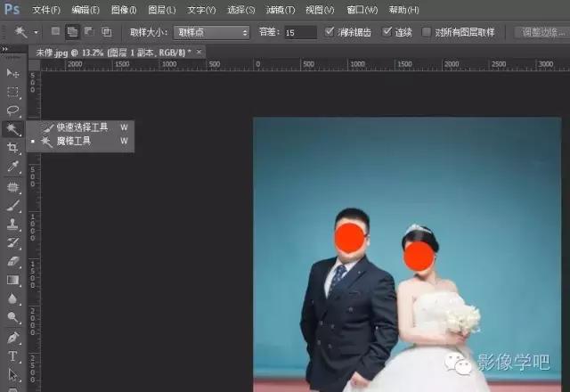Viewport: 570px width, 392px height.
Task: Open the 滤镜(T) menu
Action: coord(281,10)
